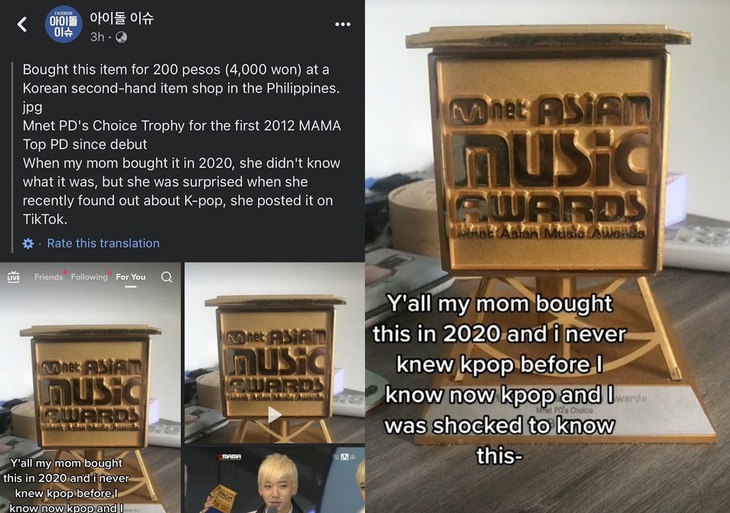This screenshot has width=730, height=513.
Task: Click Rate this translation link
Action: tap(103, 243)
